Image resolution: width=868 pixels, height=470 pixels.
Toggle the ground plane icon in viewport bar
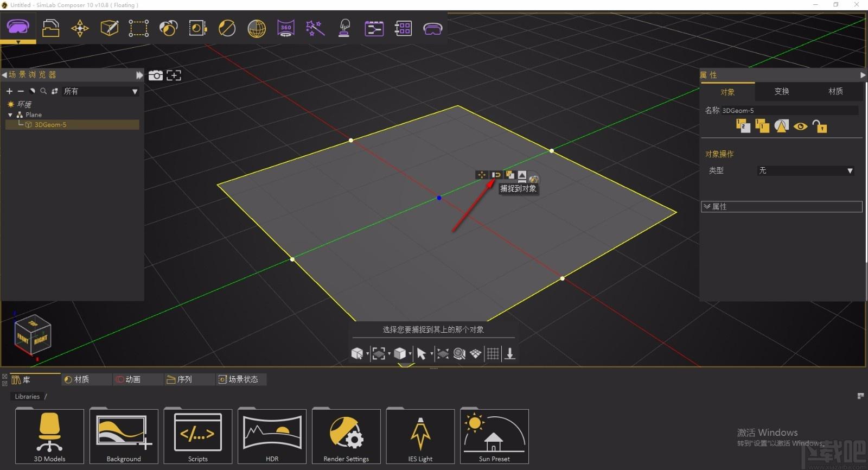click(476, 354)
